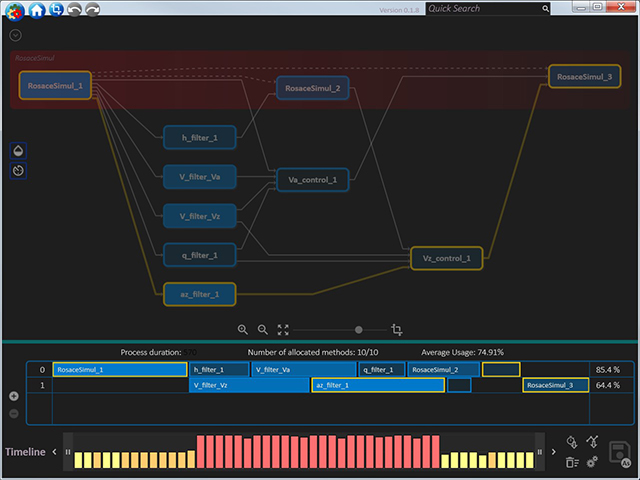The image size is (640, 480).
Task: Click the clock-with-arrow scheduling icon
Action: pos(572,442)
